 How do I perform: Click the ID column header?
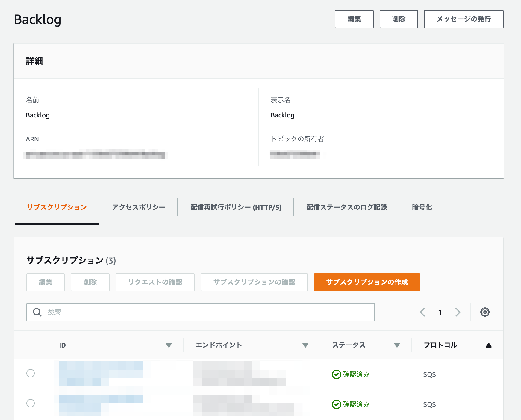tap(62, 345)
